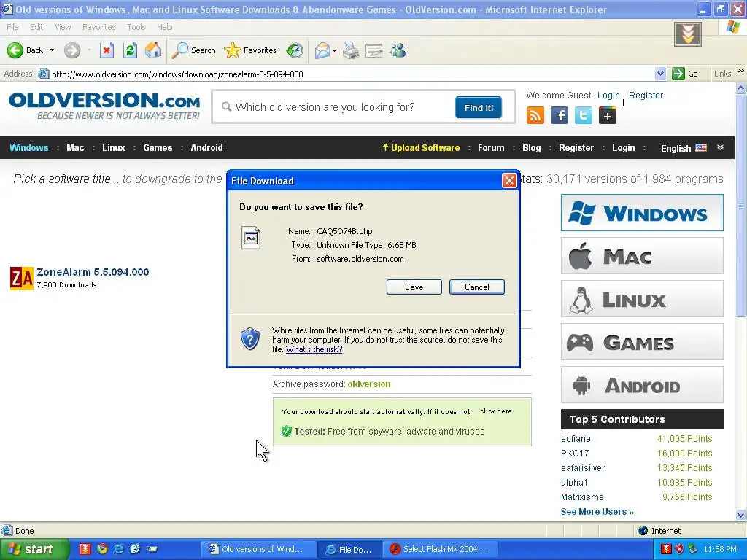Click the address bar URL field
This screenshot has width=747, height=560.
352,74
